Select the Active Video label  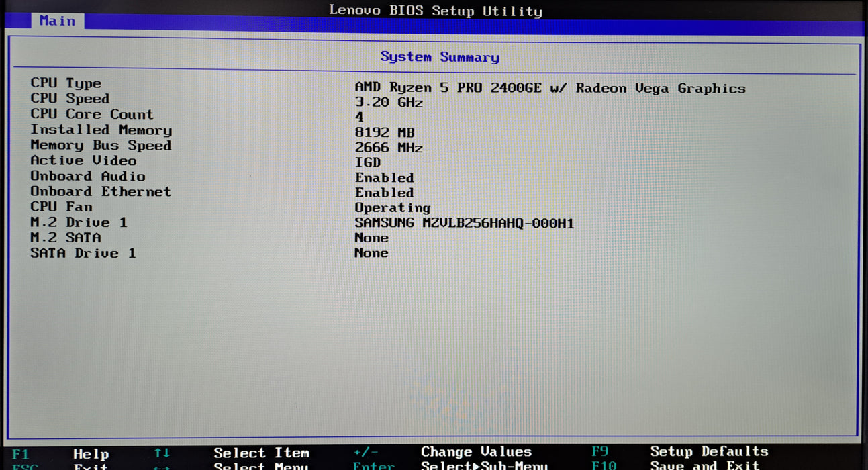point(83,160)
